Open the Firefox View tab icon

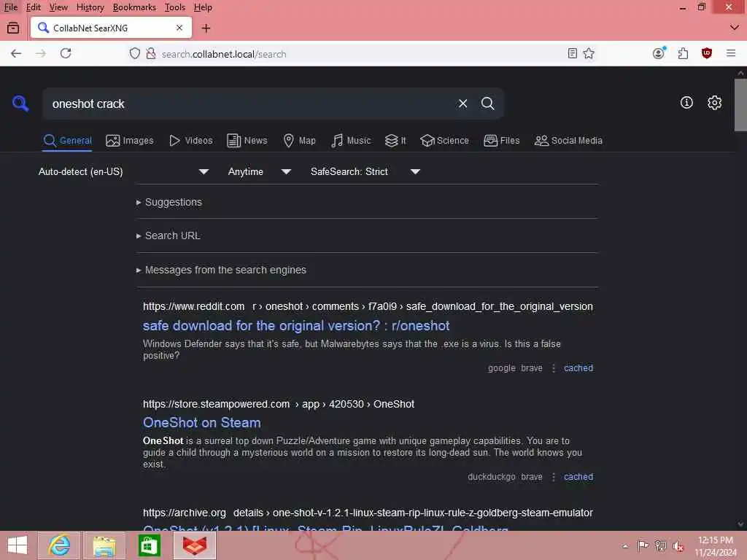(13, 28)
